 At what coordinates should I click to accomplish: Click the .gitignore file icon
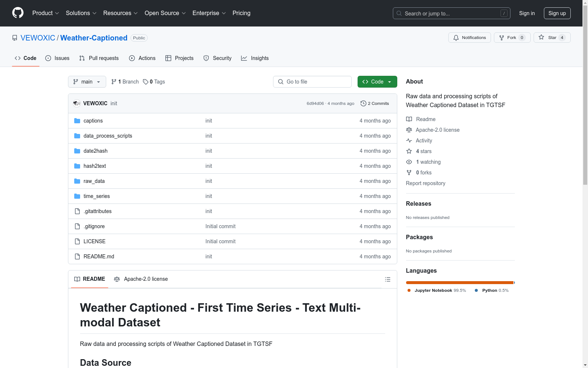tap(77, 226)
